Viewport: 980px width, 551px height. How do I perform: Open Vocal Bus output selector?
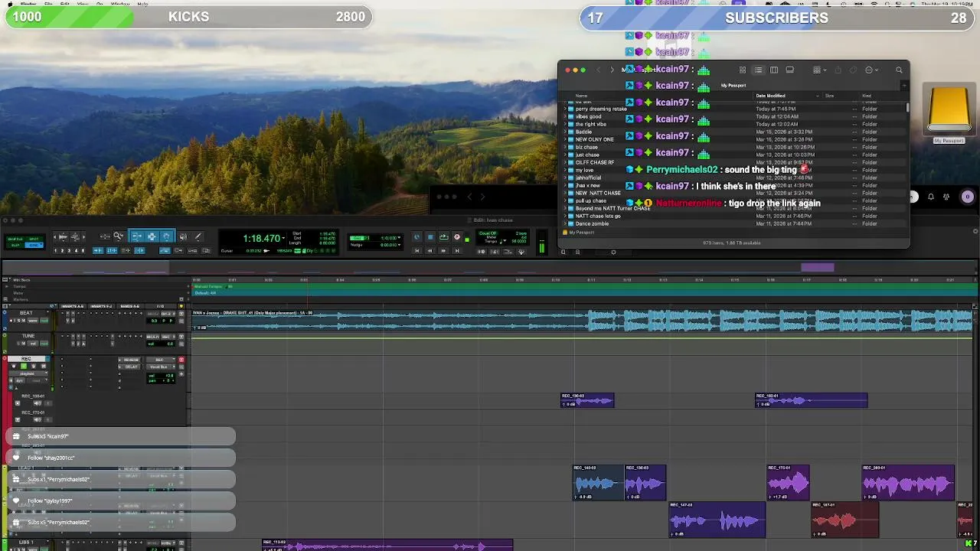[x=161, y=367]
